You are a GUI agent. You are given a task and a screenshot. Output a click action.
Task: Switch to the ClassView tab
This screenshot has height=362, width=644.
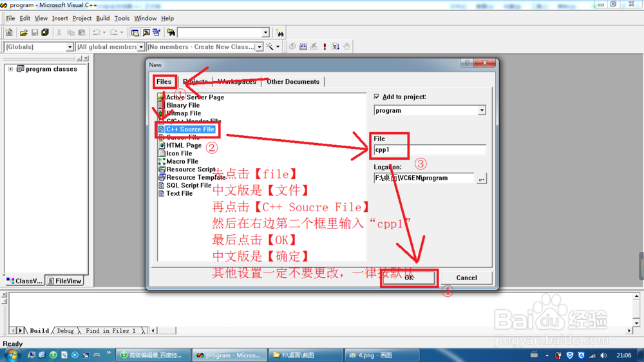pos(24,281)
